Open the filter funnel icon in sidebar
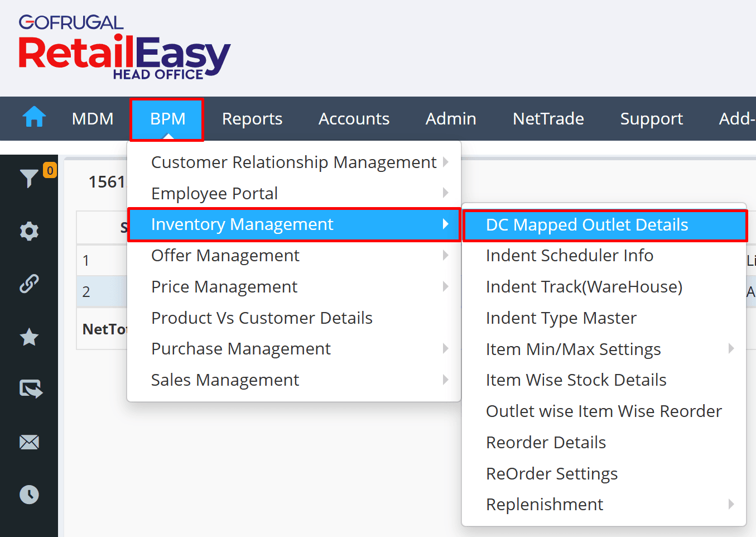The image size is (756, 537). (x=29, y=178)
